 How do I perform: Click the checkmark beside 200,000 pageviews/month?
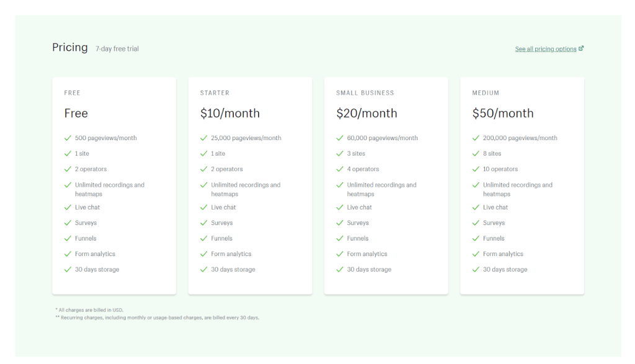476,138
